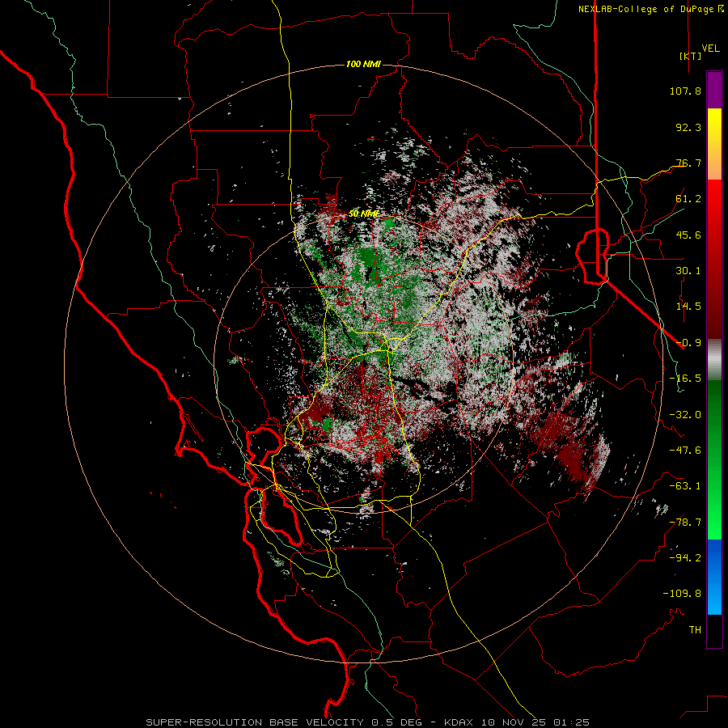Click the -109.8 velocity scale value

coord(682,594)
